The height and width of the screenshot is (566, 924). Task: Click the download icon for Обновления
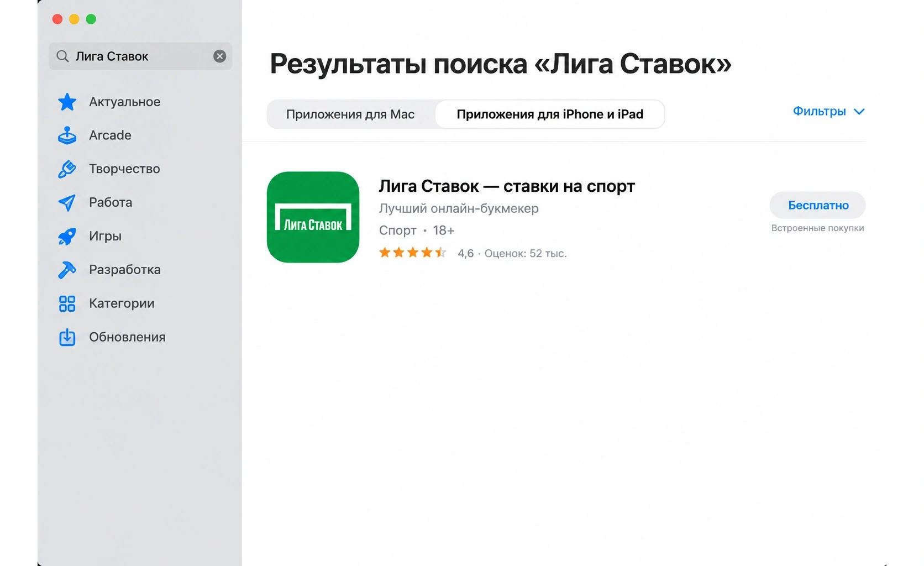(x=67, y=337)
